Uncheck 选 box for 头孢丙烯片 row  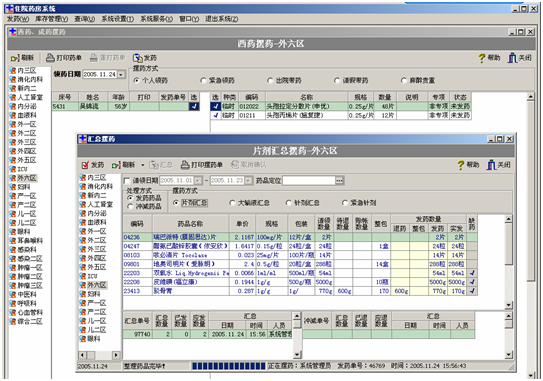[216, 115]
